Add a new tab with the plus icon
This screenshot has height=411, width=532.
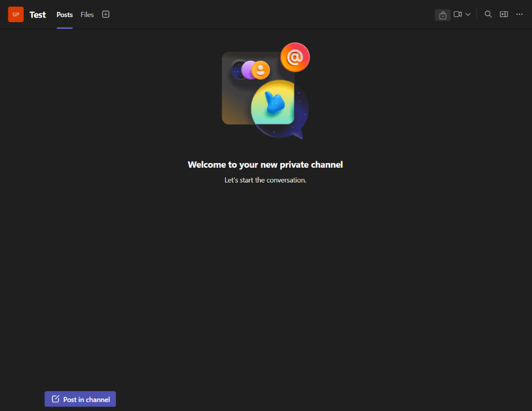pyautogui.click(x=106, y=15)
